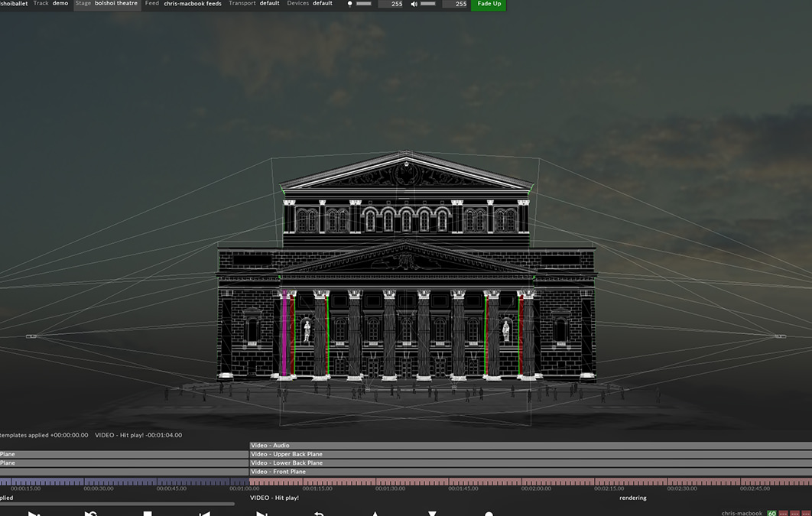Click the 00:01:45.00 timeline marker
The height and width of the screenshot is (516, 812).
click(x=463, y=488)
